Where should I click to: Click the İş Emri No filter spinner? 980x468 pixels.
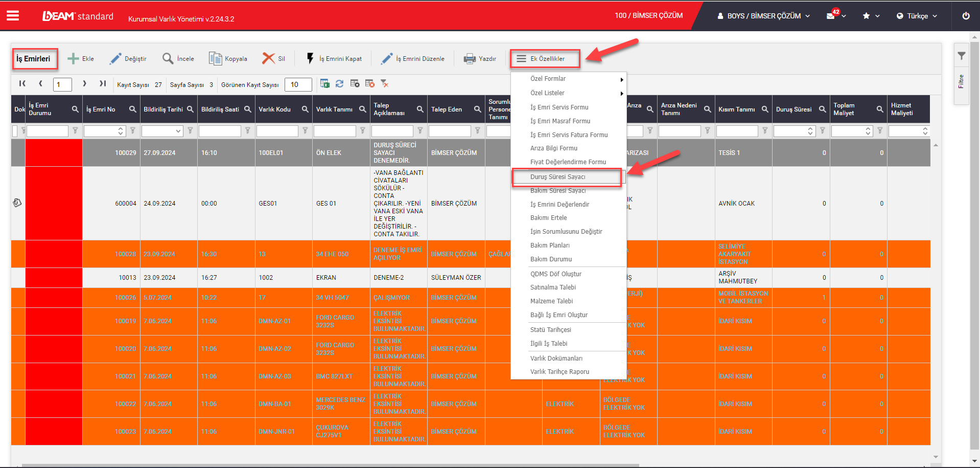(x=121, y=131)
